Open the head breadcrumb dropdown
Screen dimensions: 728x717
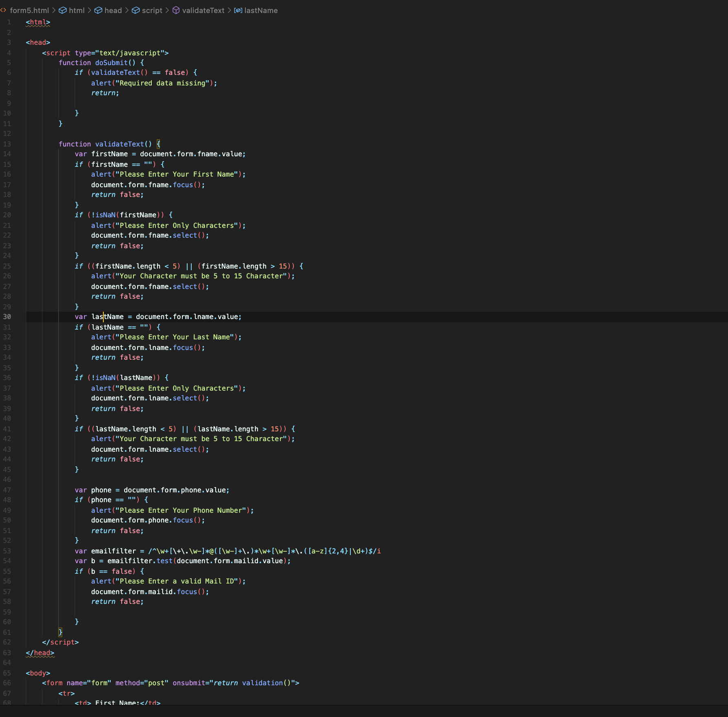[x=113, y=10]
